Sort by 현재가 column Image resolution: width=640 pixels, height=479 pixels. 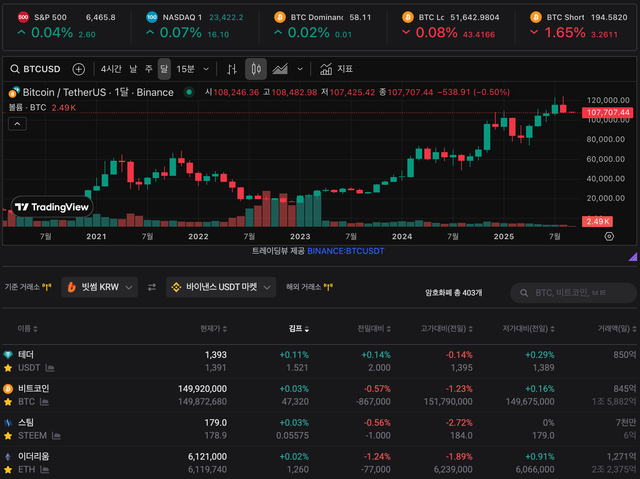[213, 329]
